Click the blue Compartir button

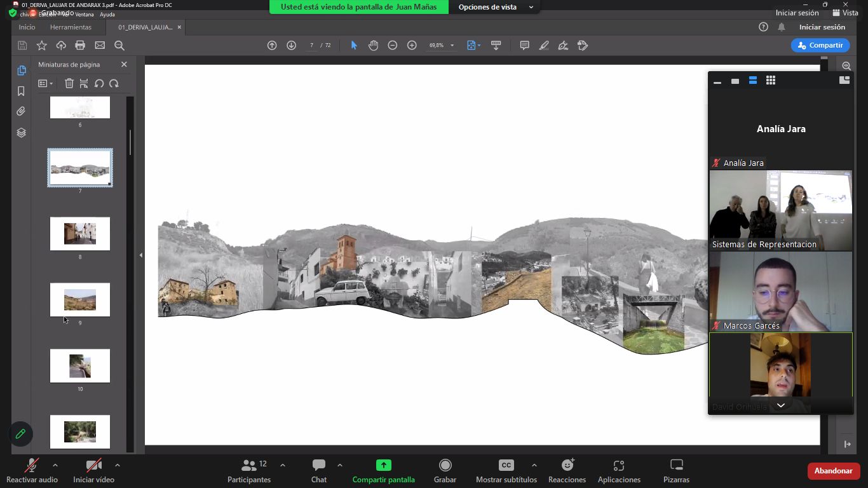(820, 45)
